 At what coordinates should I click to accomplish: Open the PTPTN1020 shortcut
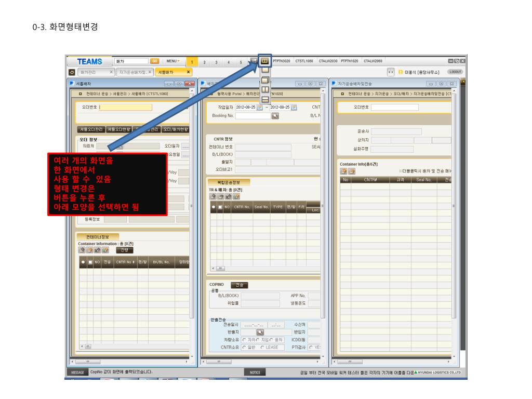point(350,61)
